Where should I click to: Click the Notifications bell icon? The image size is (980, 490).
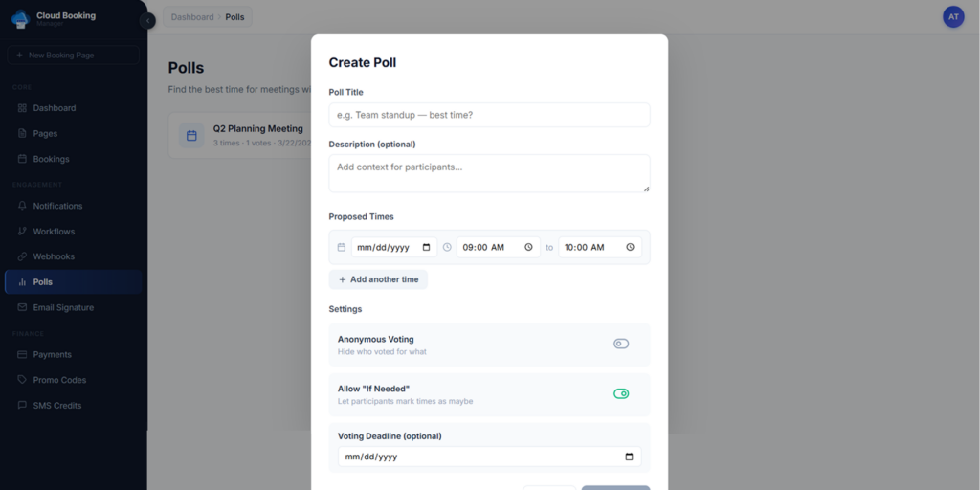(23, 206)
